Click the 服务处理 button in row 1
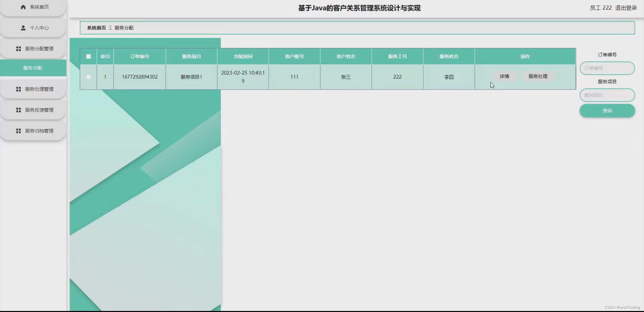 (538, 76)
